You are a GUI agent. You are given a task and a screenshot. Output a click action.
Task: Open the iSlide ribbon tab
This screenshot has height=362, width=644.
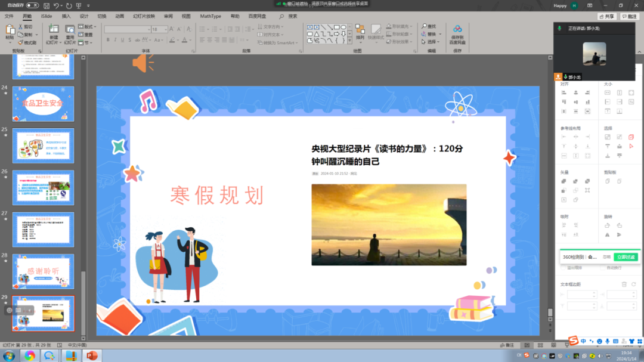[x=46, y=16]
